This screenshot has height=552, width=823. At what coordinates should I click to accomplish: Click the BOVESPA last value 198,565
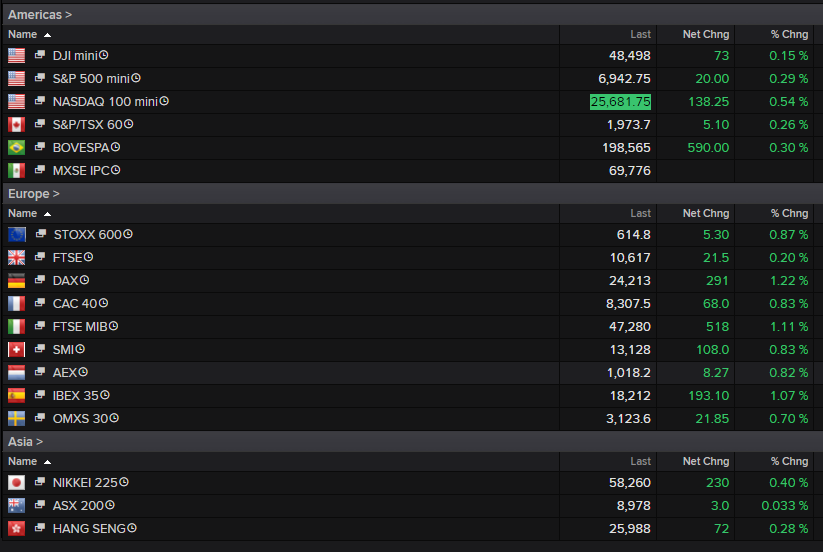click(x=626, y=148)
